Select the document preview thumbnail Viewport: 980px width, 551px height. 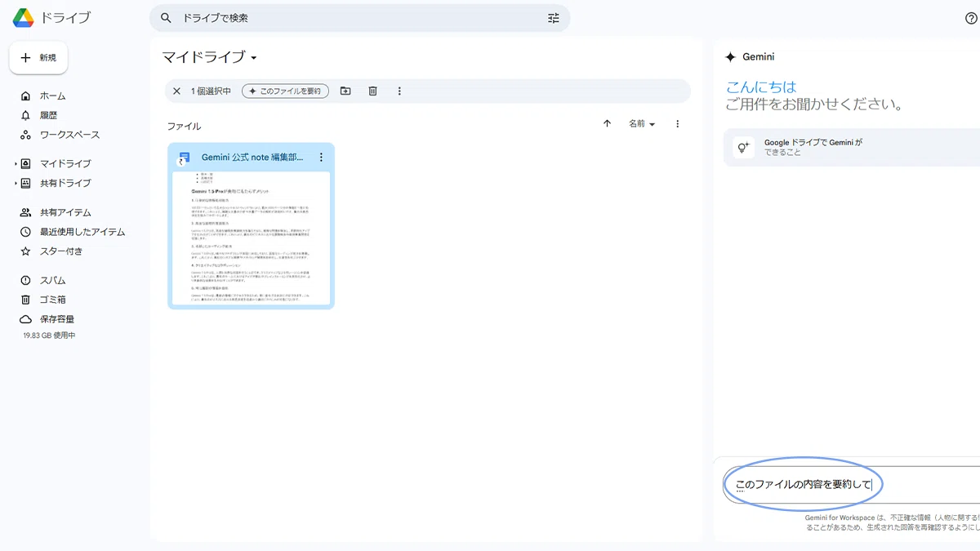coord(251,238)
